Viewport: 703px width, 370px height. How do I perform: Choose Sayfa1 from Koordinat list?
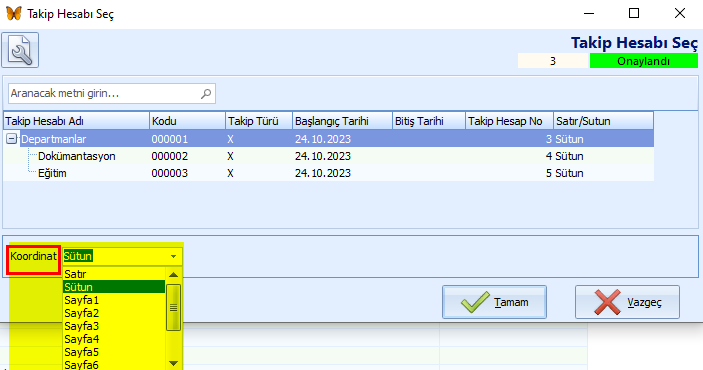tap(114, 300)
